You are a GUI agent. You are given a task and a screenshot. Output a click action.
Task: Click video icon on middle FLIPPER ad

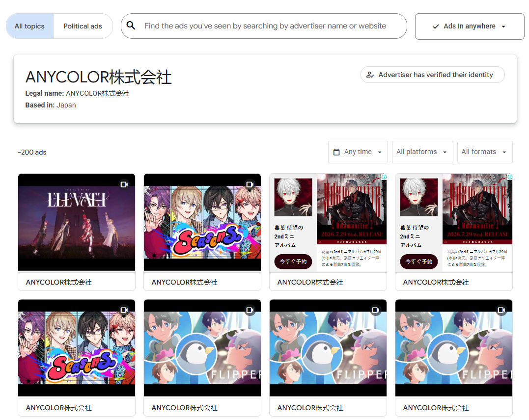(x=375, y=310)
